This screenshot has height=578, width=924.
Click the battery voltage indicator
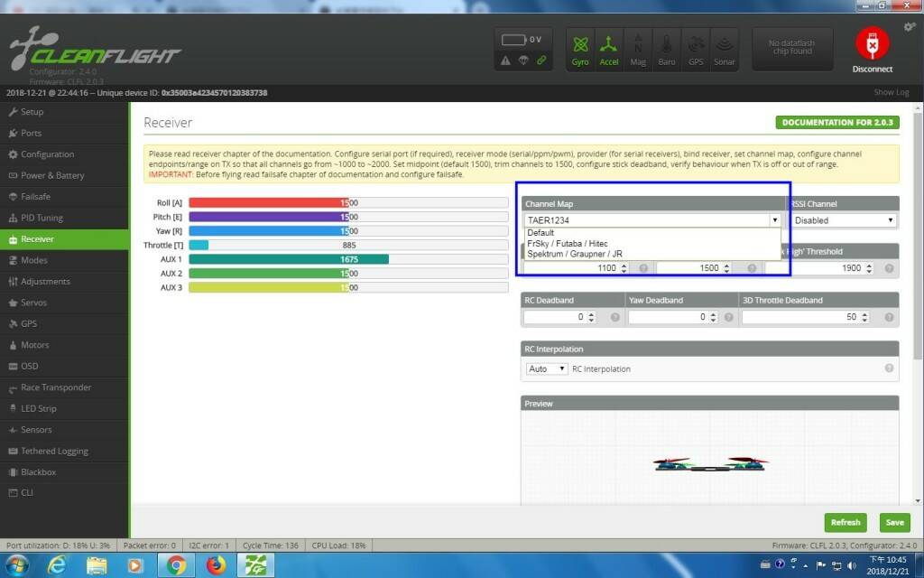pyautogui.click(x=522, y=40)
